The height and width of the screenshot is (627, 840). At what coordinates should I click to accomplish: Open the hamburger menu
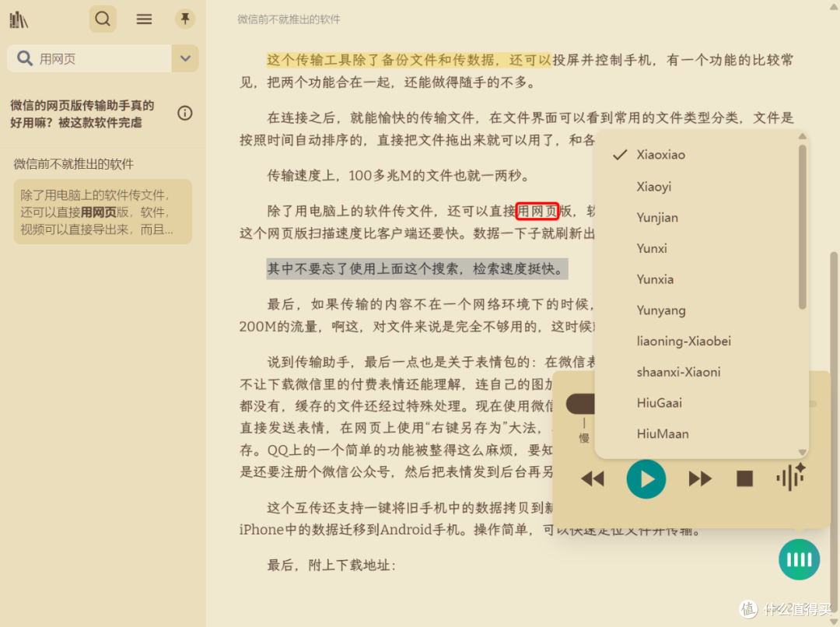144,19
